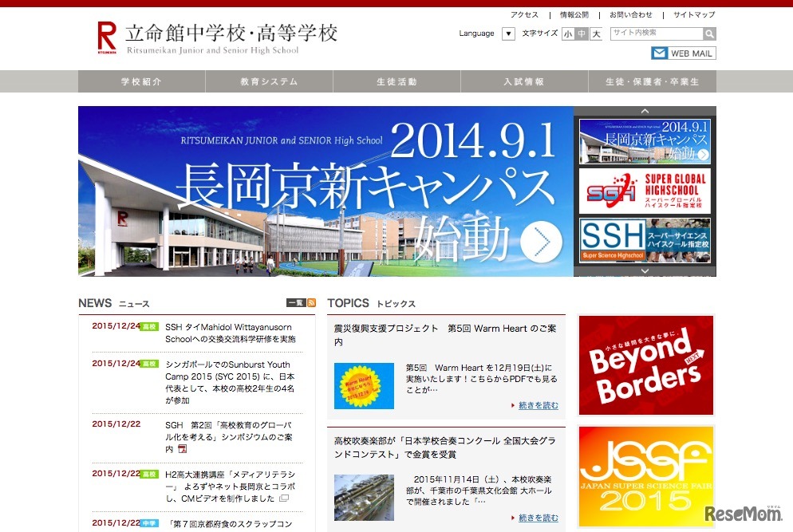Select the SGH Super Global Highschool thumbnail
The image size is (793, 532).
tap(645, 191)
